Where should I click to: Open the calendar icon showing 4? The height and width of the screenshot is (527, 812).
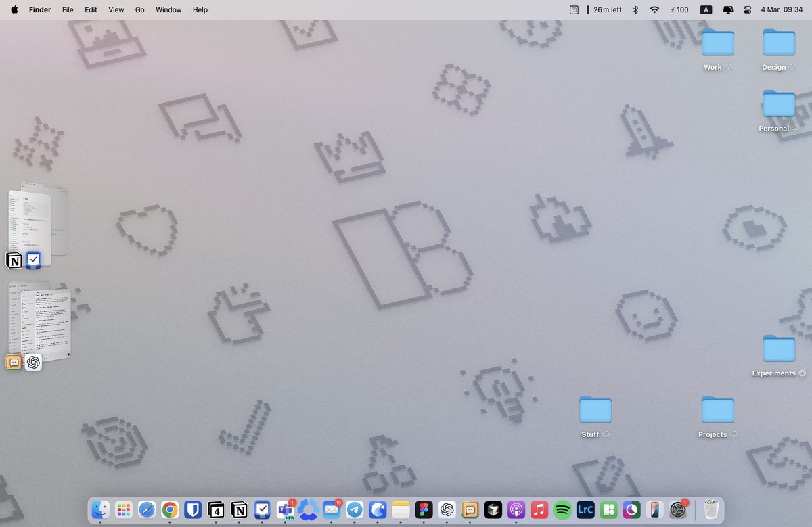click(x=216, y=509)
